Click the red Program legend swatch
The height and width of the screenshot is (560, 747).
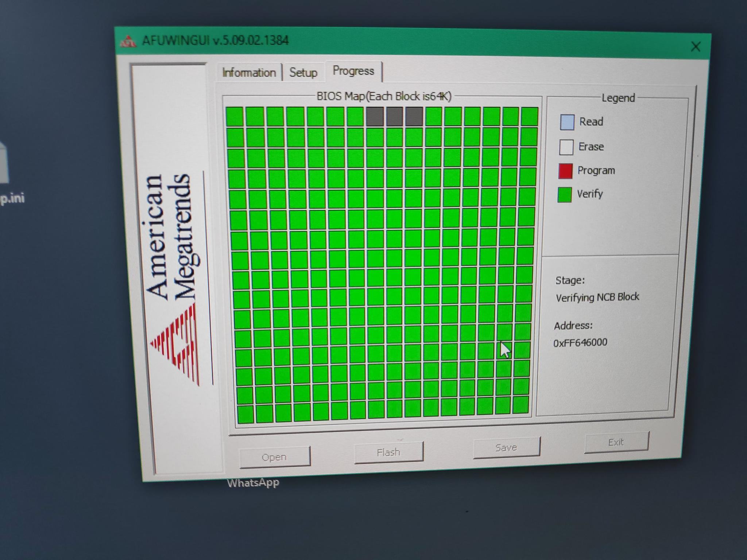(565, 171)
